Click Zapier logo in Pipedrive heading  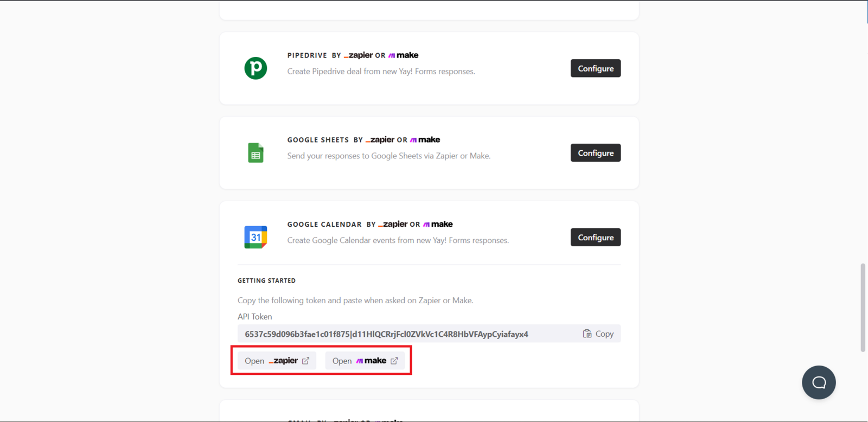coord(358,55)
